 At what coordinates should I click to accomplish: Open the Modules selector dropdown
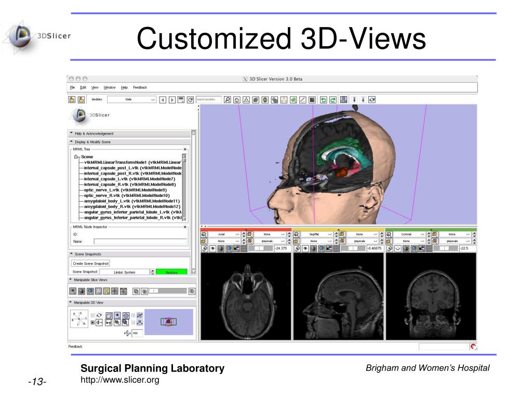coord(131,99)
